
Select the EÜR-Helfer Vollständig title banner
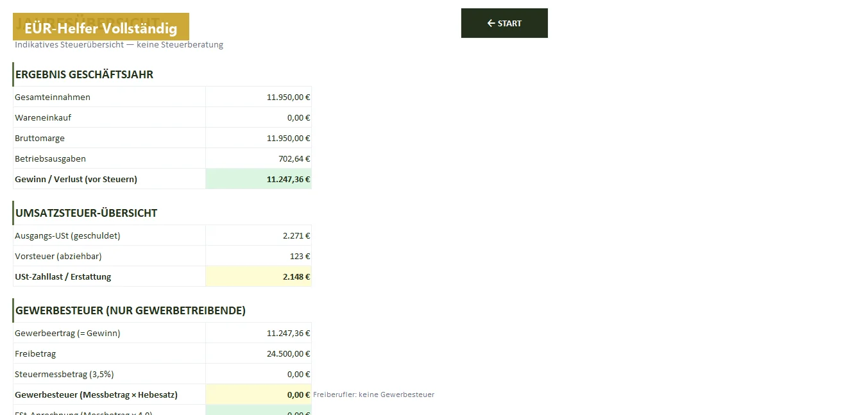[101, 27]
